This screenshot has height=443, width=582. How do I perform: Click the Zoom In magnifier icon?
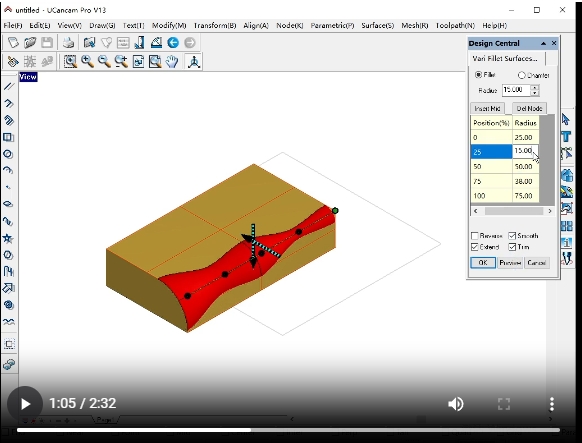[x=88, y=61]
